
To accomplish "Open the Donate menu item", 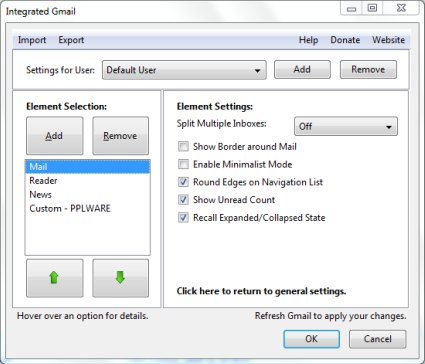I will pyautogui.click(x=345, y=40).
